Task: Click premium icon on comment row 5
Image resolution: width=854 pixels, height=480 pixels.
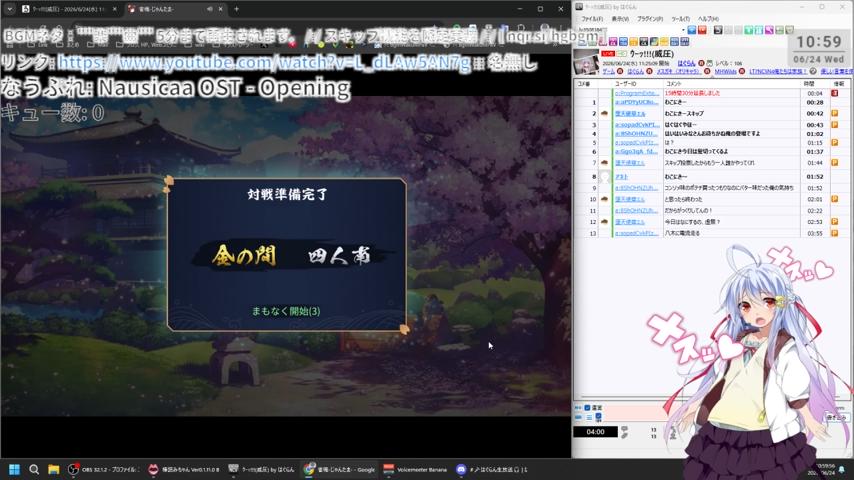Action: pos(834,142)
